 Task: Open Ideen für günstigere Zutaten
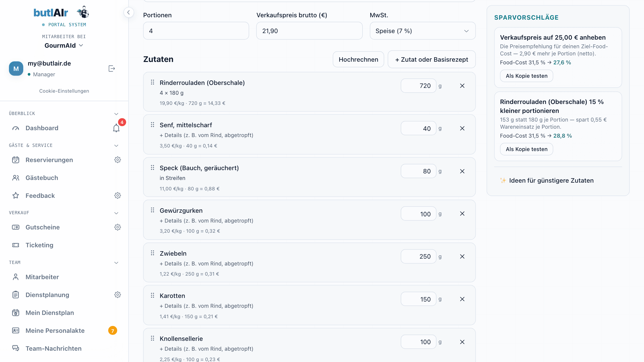(x=547, y=180)
